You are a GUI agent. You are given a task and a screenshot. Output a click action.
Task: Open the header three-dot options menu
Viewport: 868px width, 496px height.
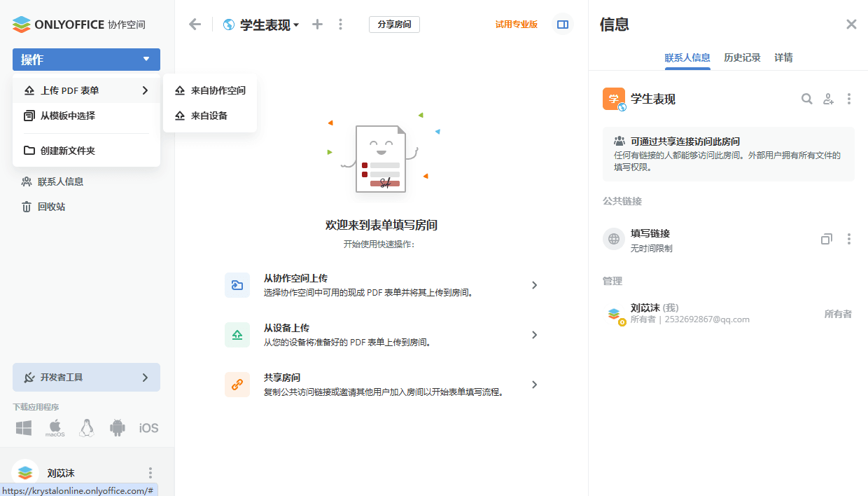coord(340,25)
